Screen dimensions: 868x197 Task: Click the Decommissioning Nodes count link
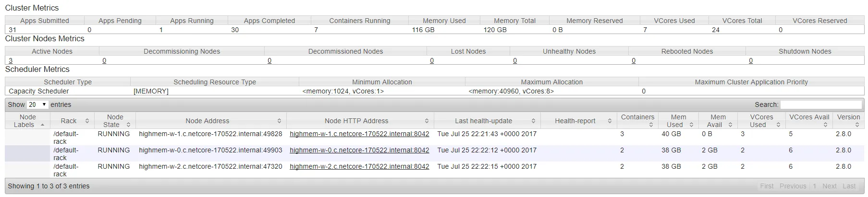click(104, 61)
